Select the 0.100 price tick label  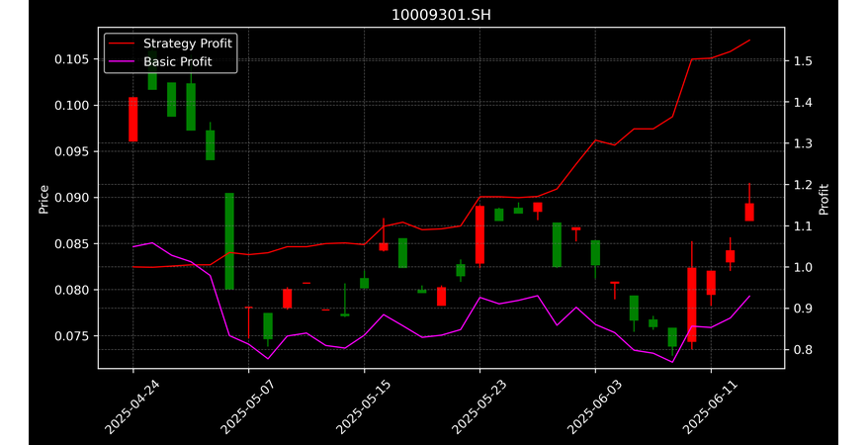tap(73, 105)
